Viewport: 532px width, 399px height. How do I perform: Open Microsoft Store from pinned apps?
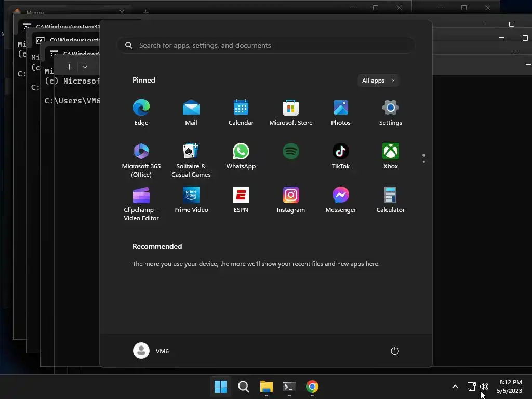291,113
